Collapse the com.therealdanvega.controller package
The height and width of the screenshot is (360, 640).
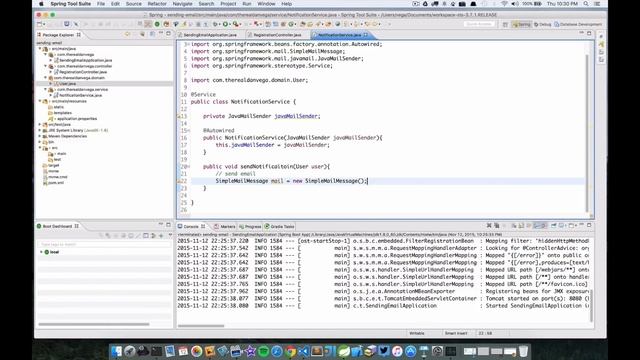coord(46,66)
